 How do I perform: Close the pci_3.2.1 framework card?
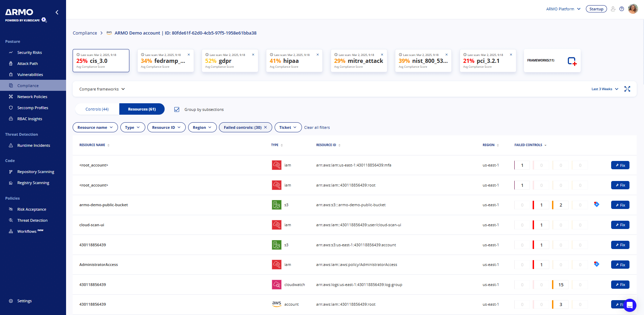coord(511,55)
